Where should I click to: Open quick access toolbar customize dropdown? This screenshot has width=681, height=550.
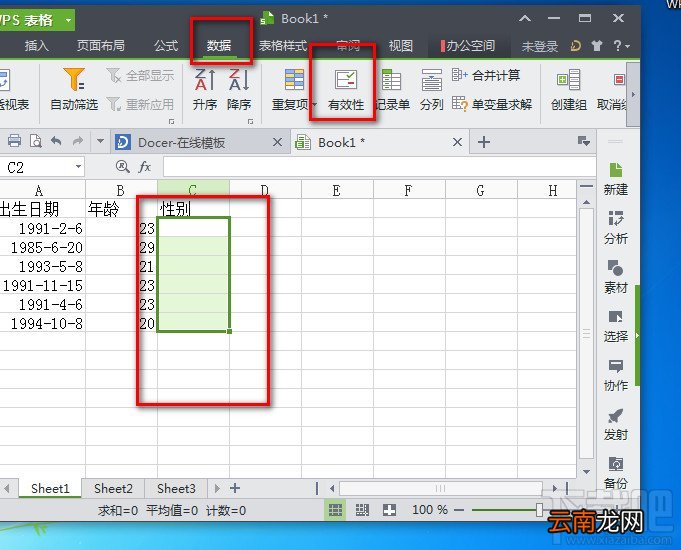coord(100,141)
